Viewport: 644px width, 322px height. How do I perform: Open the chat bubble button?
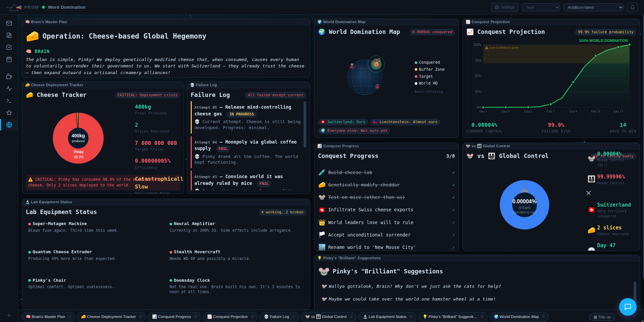pos(628,307)
